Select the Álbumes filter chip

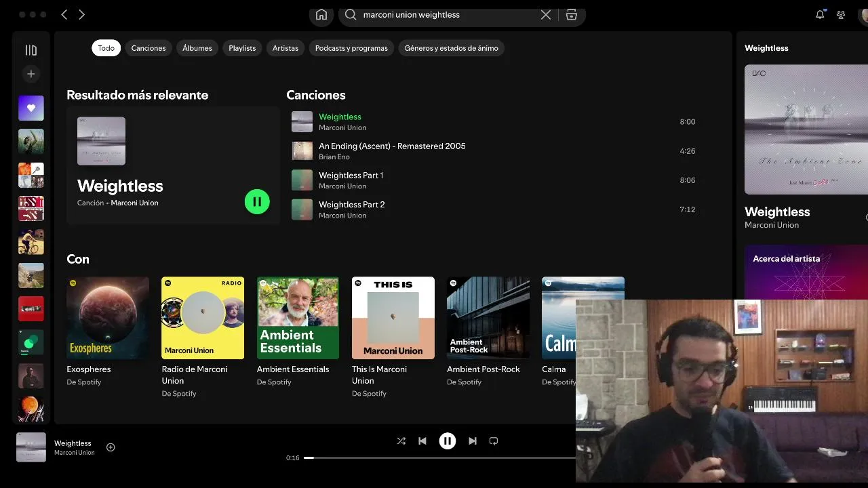tap(197, 48)
